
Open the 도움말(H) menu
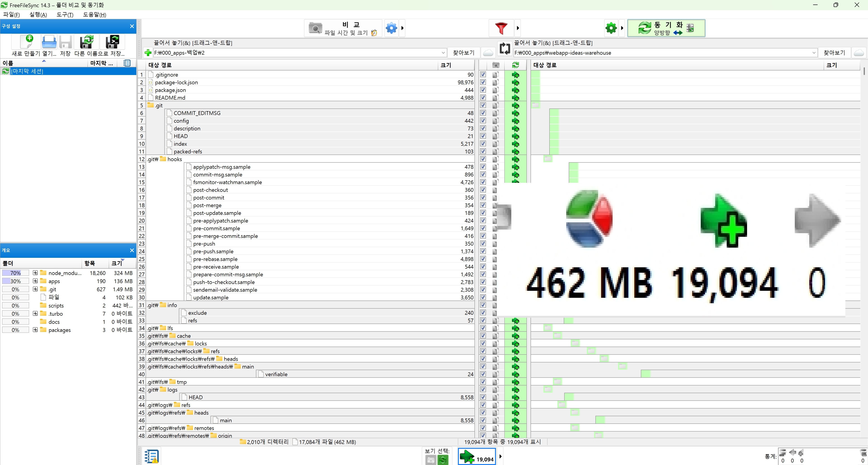94,14
